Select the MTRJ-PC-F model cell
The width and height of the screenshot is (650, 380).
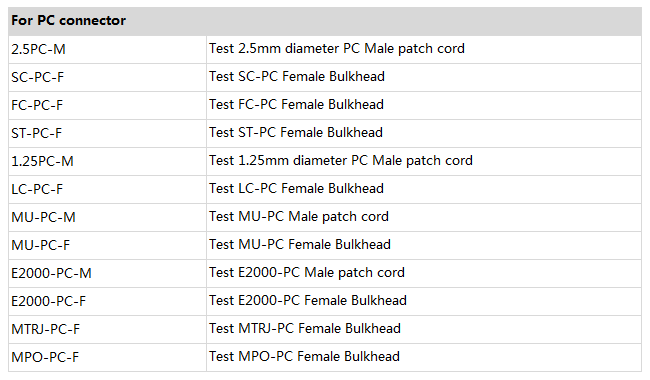(107, 329)
